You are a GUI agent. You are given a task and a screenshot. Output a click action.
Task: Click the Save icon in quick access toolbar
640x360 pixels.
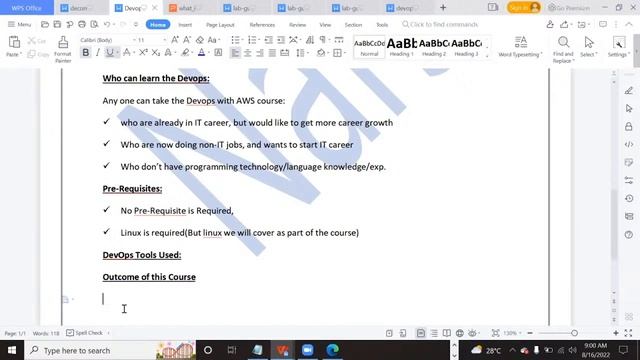pos(57,24)
